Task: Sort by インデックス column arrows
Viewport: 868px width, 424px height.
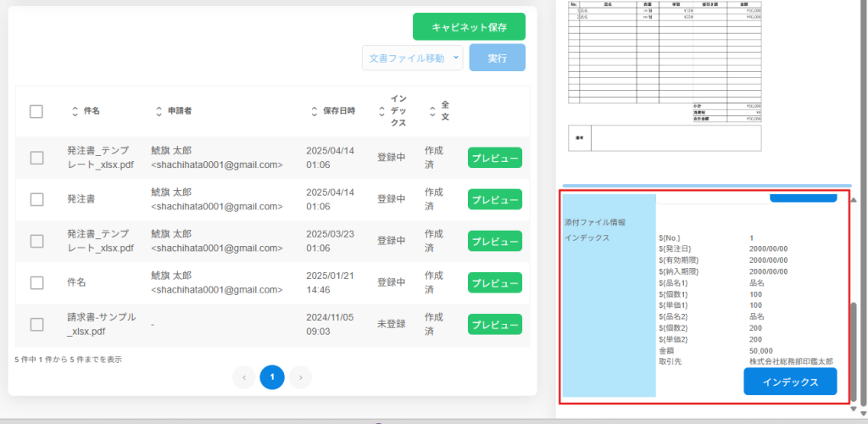Action: click(x=381, y=111)
